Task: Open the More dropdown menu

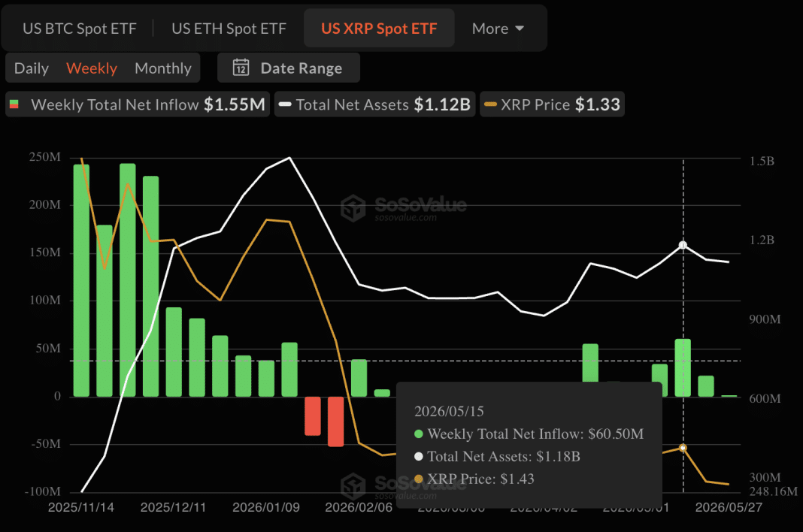Action: point(498,29)
